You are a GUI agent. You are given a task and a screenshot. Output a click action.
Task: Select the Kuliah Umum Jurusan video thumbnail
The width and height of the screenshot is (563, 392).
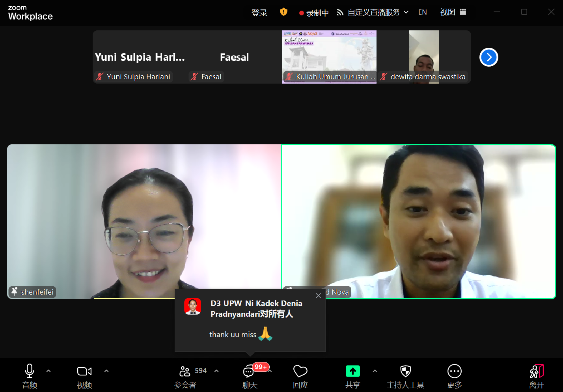coord(329,57)
